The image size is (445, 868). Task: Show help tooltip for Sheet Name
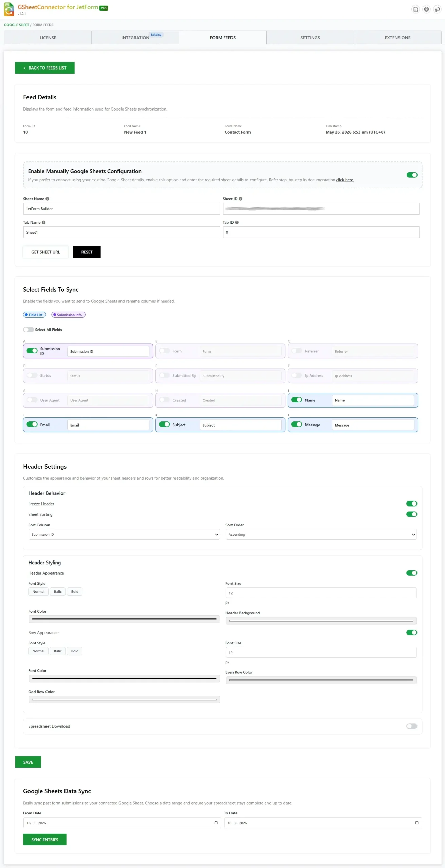tap(47, 199)
